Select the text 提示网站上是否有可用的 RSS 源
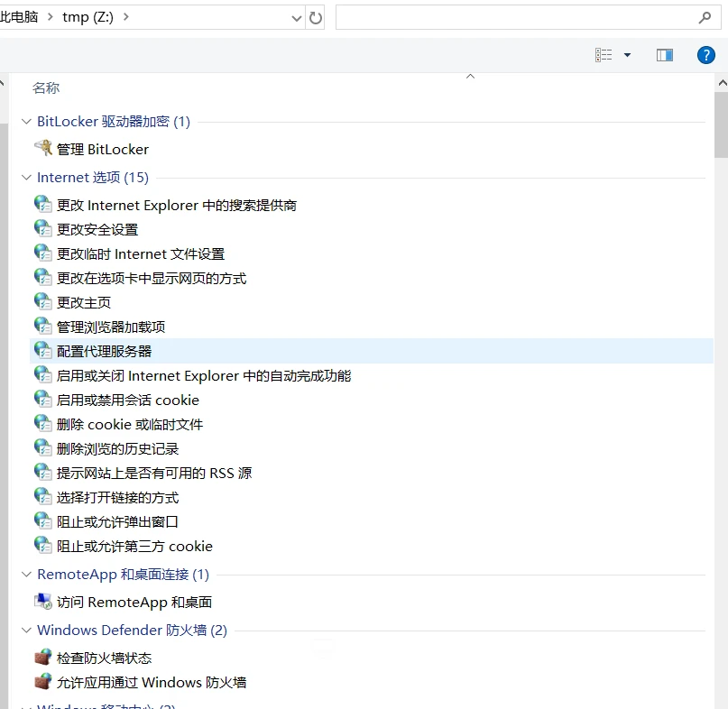The image size is (728, 709). click(x=154, y=474)
